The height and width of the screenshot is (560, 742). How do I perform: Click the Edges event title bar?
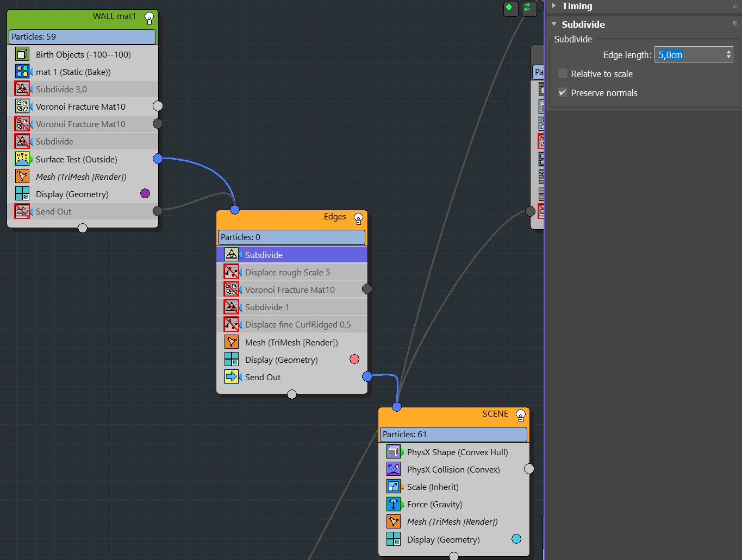click(x=283, y=217)
